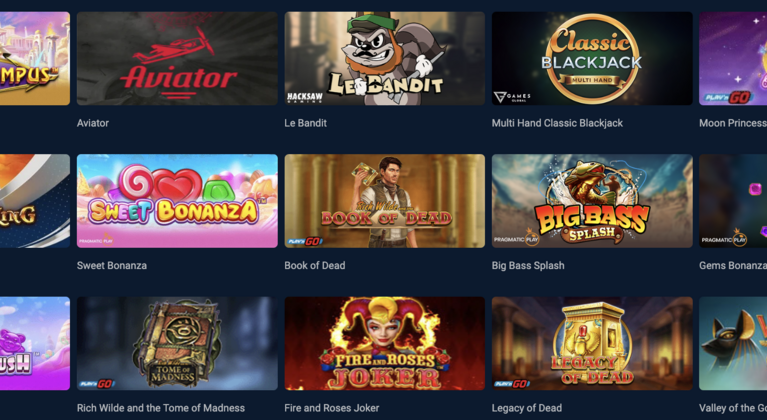The height and width of the screenshot is (420, 767).
Task: Click the Book of Dead title
Action: click(315, 265)
